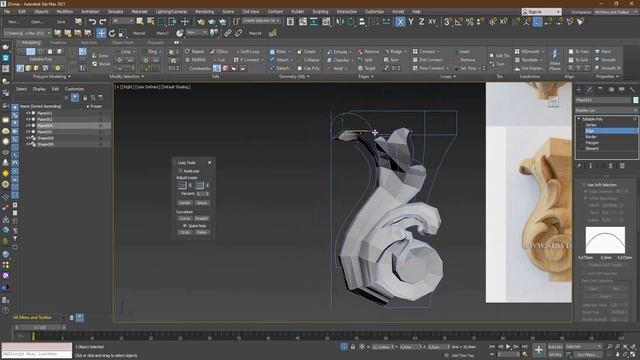
Task: Hide Plane004 with its eye icon
Action: pos(28,126)
